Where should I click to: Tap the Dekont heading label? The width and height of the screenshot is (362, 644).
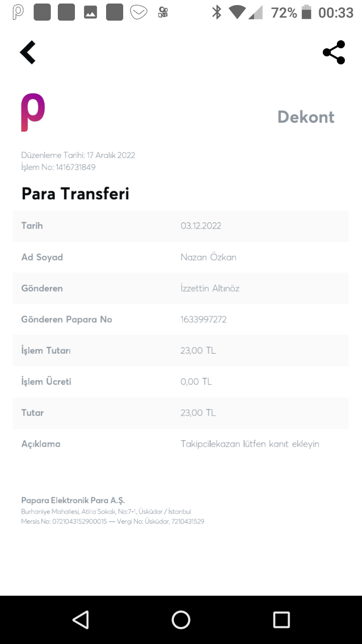click(306, 117)
